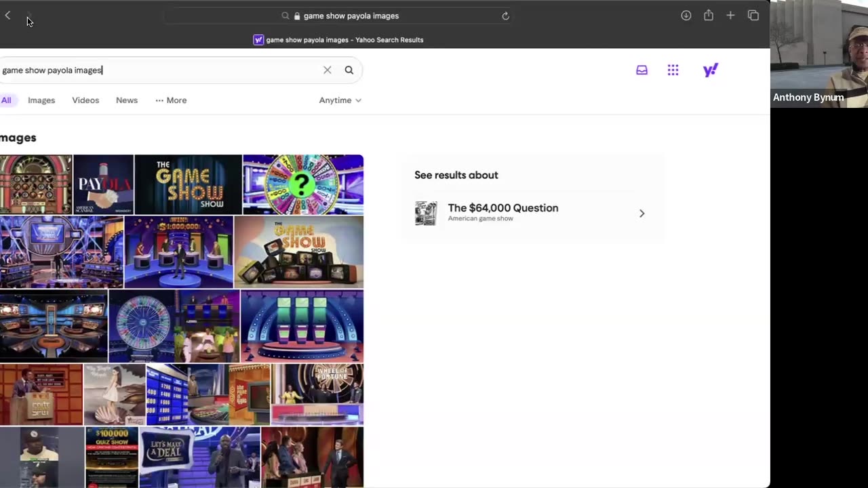Open the Images section heading
Screen dimensions: 868x488
(18, 138)
